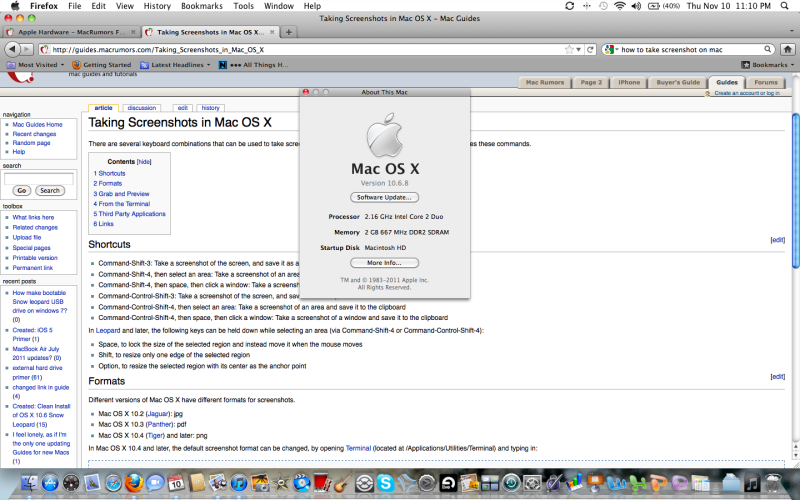
Task: Open the Bookmarks toolbar dropdown
Action: [767, 65]
